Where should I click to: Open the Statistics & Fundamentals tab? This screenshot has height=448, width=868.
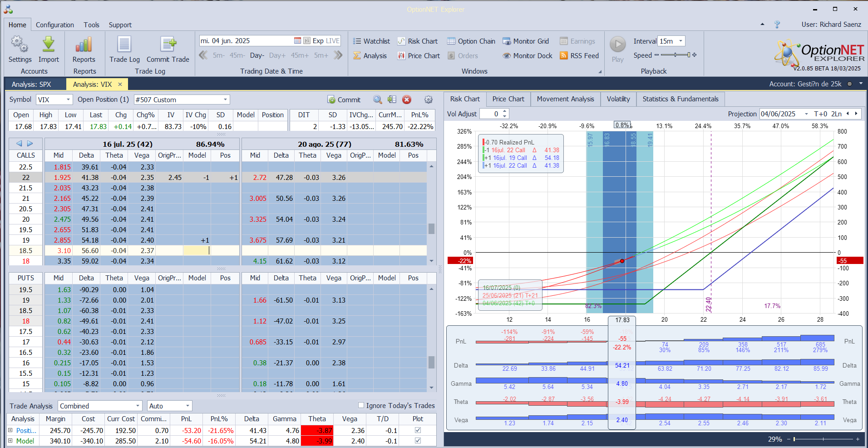pyautogui.click(x=681, y=99)
